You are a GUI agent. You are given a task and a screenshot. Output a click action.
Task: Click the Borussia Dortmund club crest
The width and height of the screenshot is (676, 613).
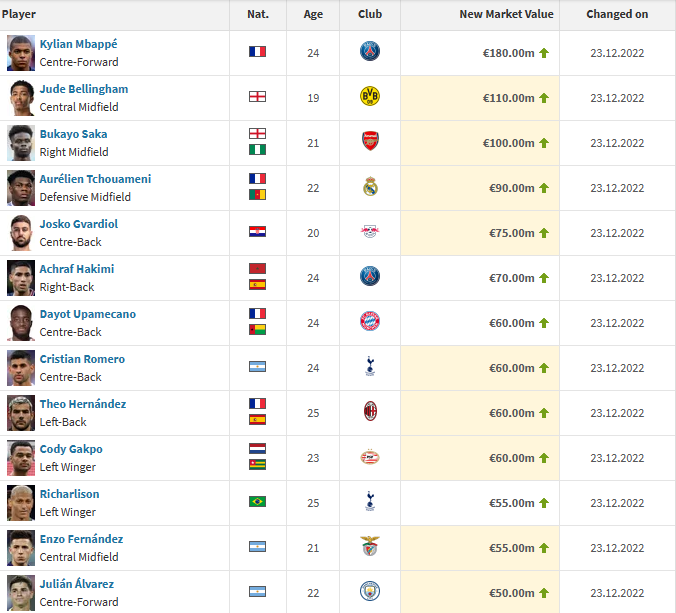pos(370,98)
